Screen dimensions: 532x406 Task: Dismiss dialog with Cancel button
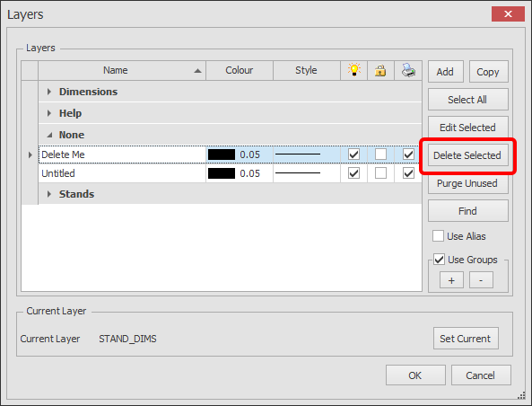481,375
